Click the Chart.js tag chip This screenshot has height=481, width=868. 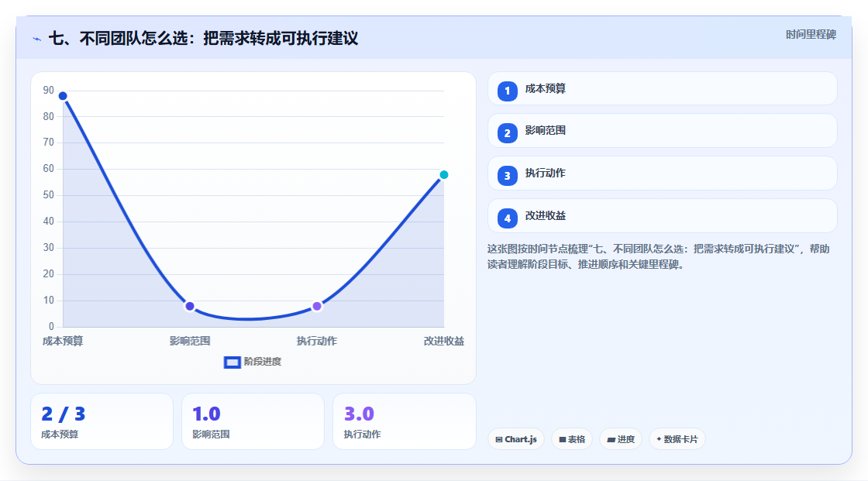click(516, 439)
